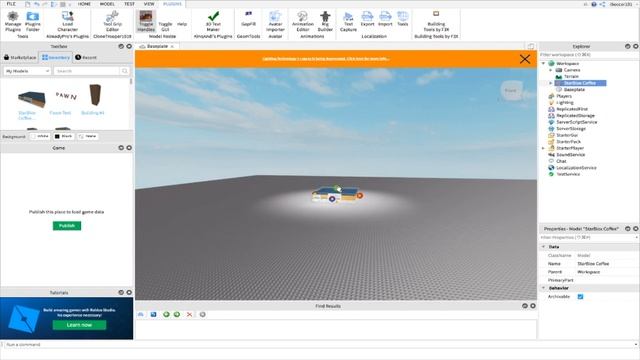Open the My Models dropdown
The height and width of the screenshot is (360, 640).
27,71
